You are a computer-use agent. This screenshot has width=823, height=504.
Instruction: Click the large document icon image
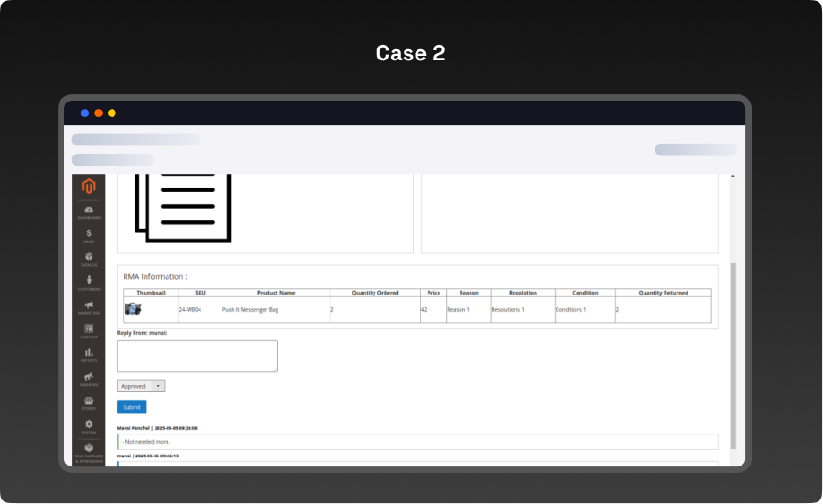[x=183, y=205]
